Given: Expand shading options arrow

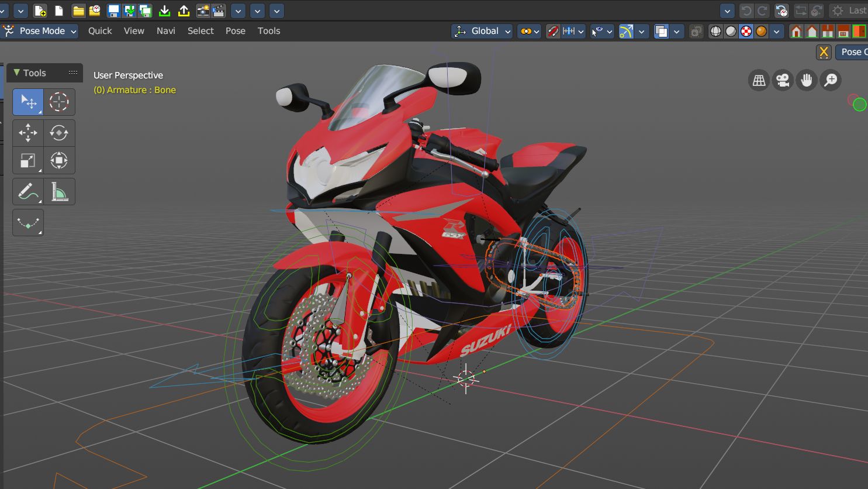Looking at the screenshot, I should click(777, 31).
